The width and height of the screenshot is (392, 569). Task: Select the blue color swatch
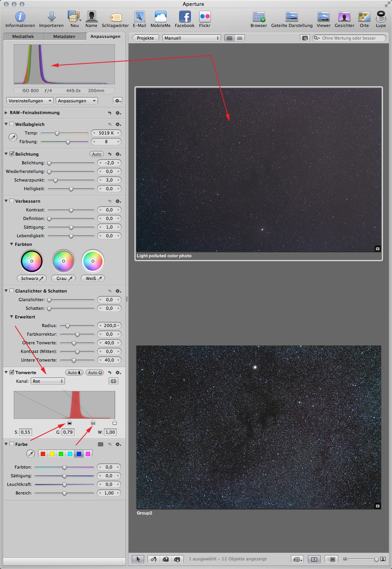(x=79, y=454)
